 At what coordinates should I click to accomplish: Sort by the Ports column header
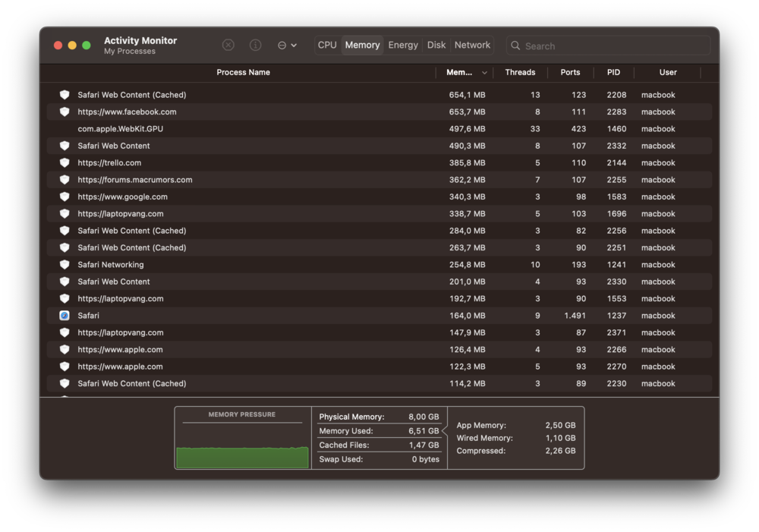coord(570,72)
